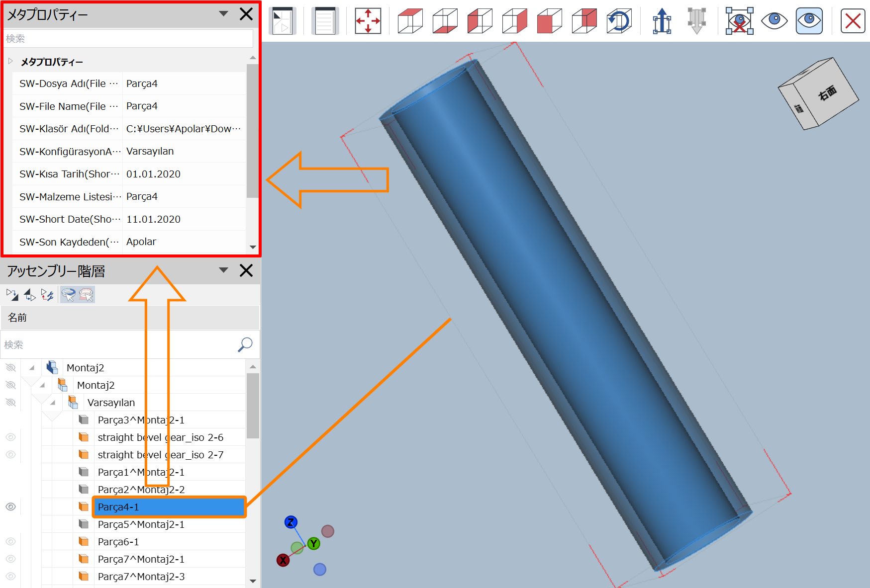Image resolution: width=870 pixels, height=588 pixels.
Task: Select straight bevel gear_iso 2-7 item
Action: [160, 455]
